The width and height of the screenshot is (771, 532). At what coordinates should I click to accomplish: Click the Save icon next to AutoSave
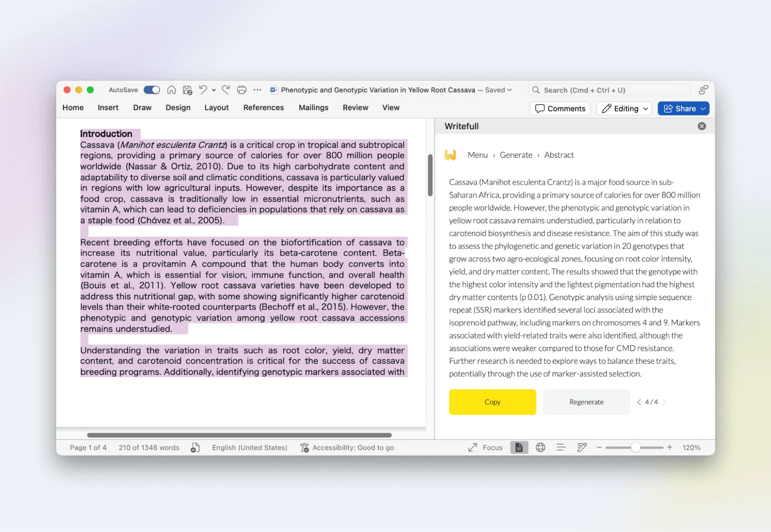pyautogui.click(x=187, y=90)
